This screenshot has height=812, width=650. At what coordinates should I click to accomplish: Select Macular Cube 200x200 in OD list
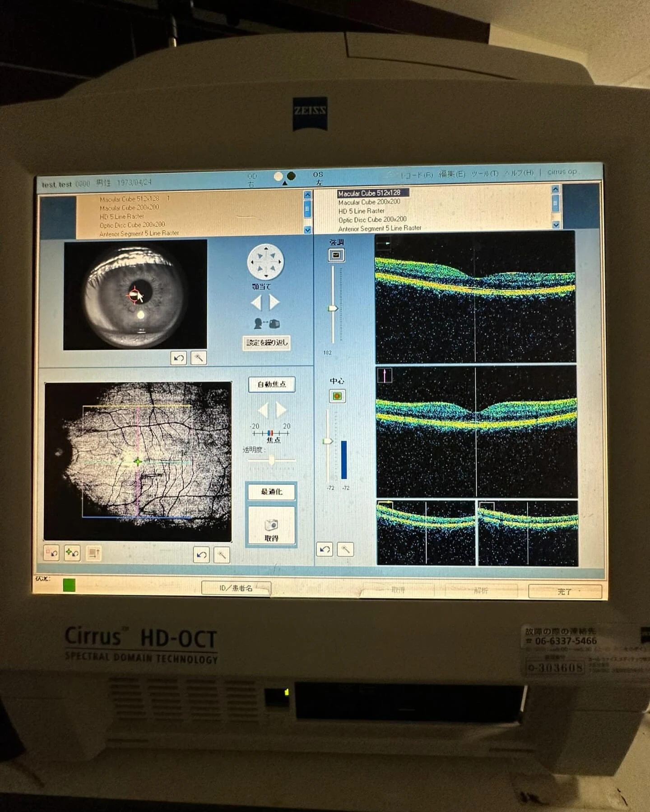(x=130, y=208)
